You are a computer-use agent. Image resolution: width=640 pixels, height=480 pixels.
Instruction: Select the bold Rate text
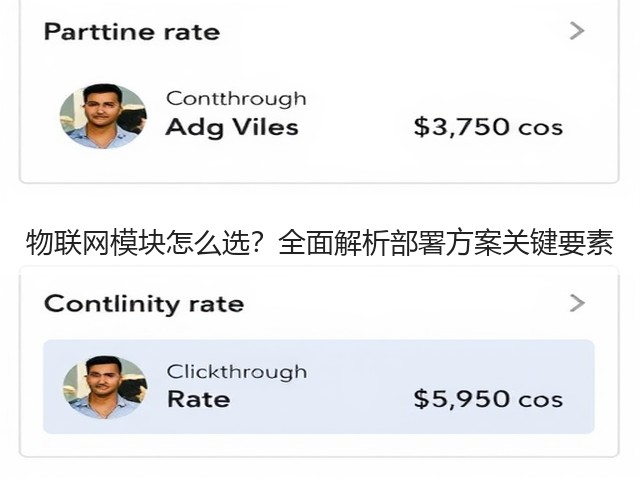click(198, 399)
